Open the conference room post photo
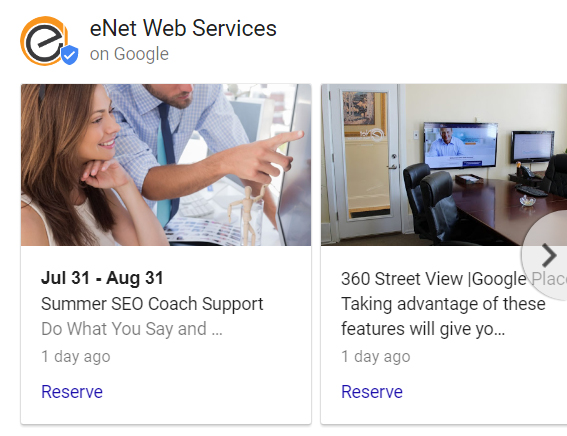Screen dimensions: 567x436 click(444, 165)
